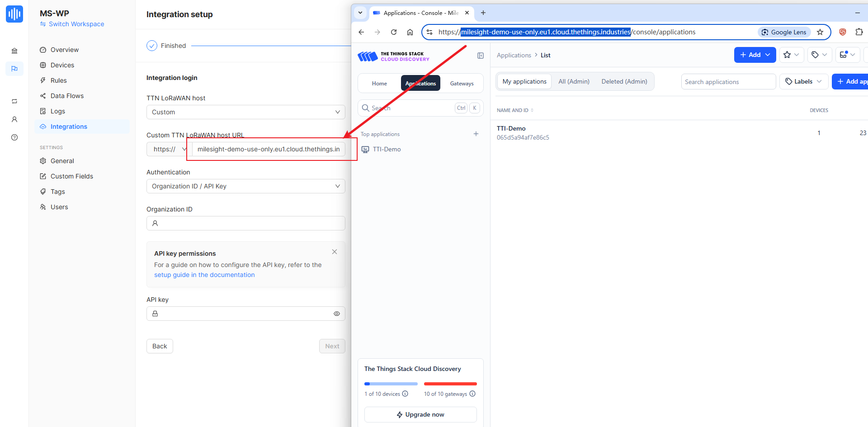Click the custom TTN host URL field
Screen dimensions: 868x427
[269, 149]
